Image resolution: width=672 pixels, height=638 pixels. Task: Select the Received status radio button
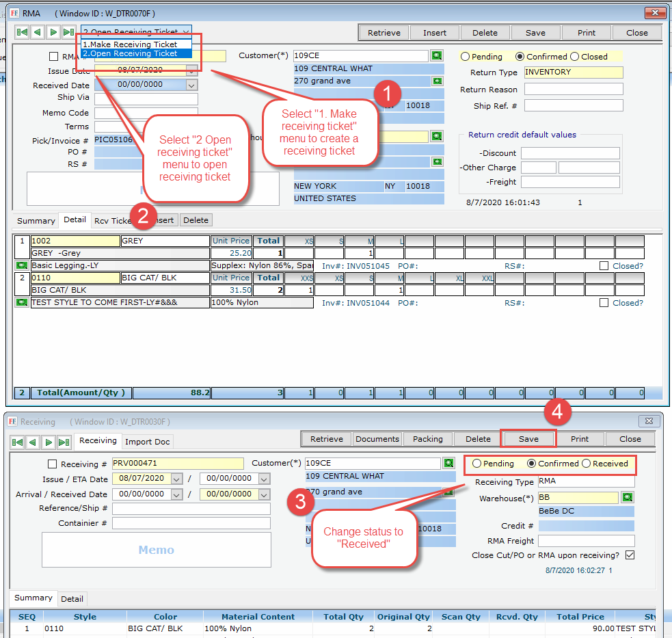pyautogui.click(x=587, y=464)
